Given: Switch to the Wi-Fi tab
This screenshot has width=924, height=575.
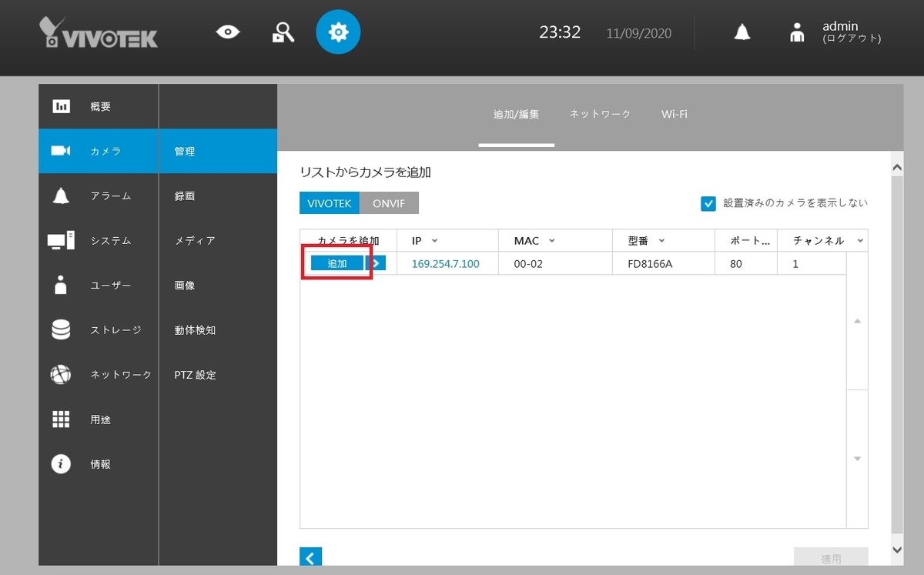Looking at the screenshot, I should coord(675,114).
